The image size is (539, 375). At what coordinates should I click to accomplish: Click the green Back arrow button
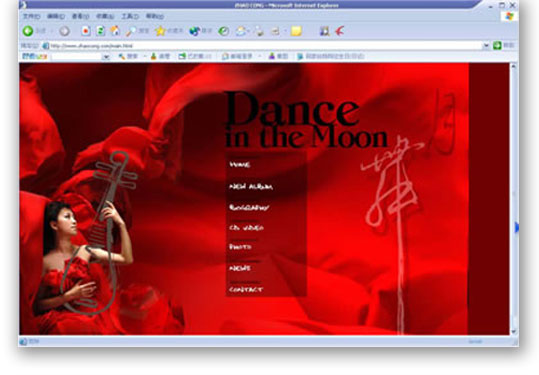(28, 31)
